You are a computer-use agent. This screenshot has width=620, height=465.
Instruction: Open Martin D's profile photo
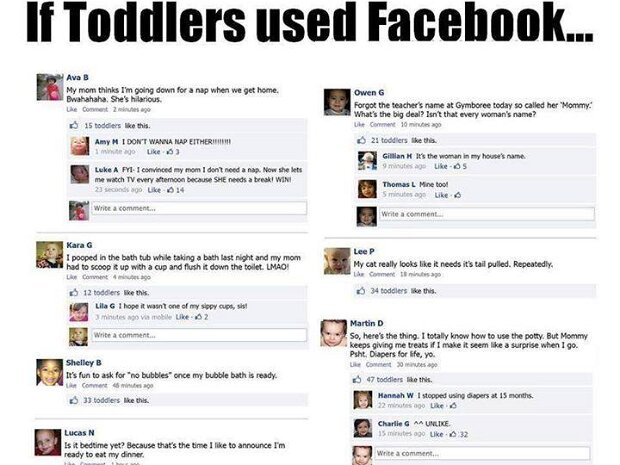coord(333,333)
